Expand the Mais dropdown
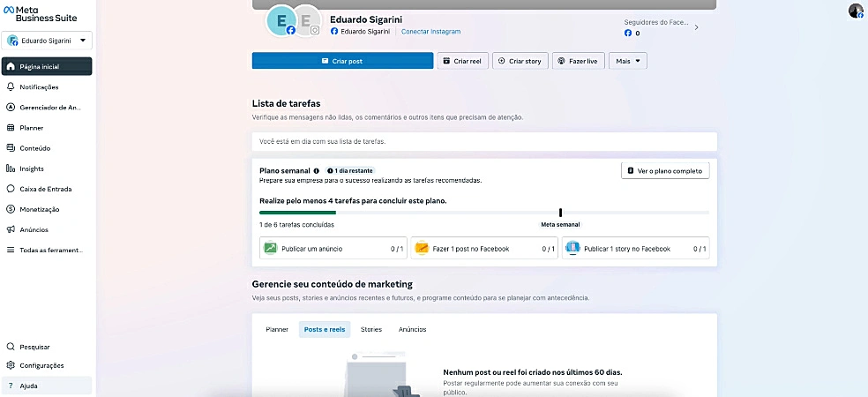 628,61
